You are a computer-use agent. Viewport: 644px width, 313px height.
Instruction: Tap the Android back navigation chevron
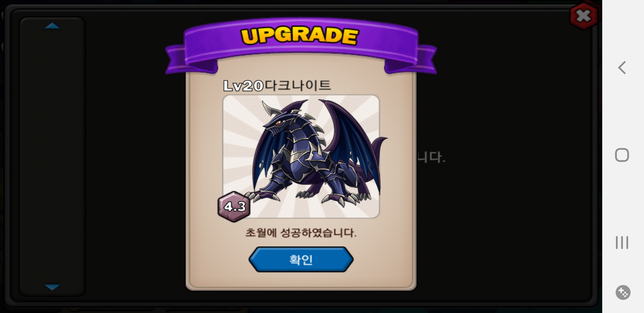(x=622, y=68)
